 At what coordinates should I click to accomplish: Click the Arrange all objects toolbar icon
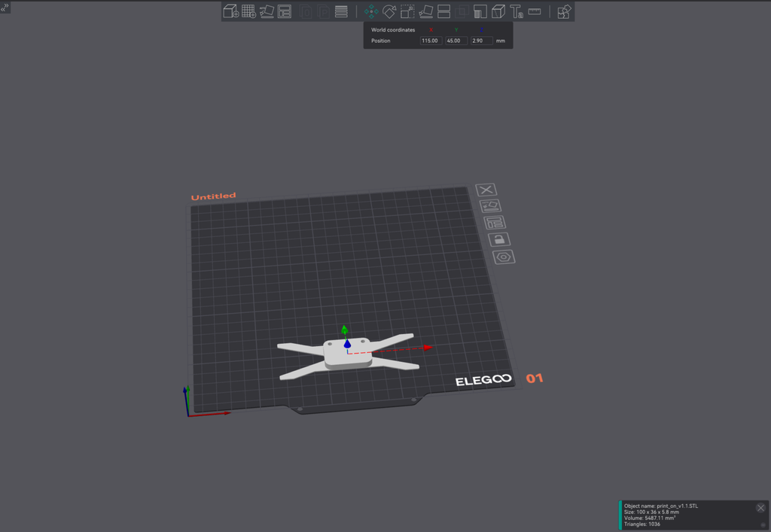tap(285, 11)
